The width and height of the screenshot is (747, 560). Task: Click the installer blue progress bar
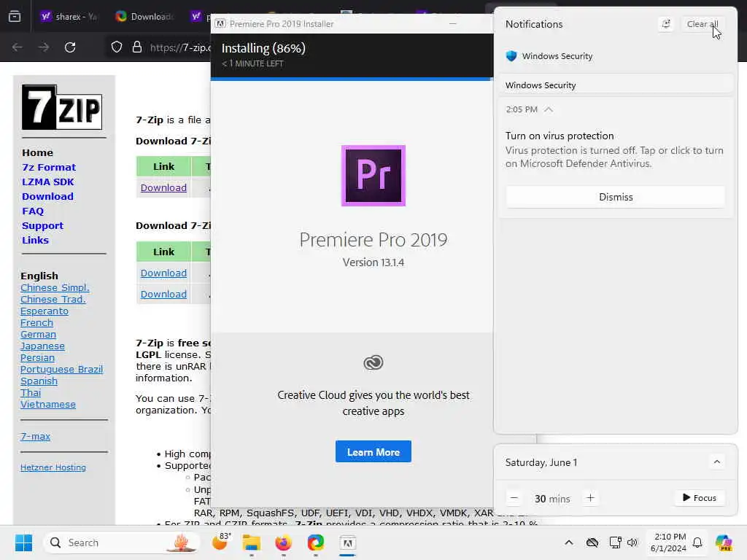[352, 79]
